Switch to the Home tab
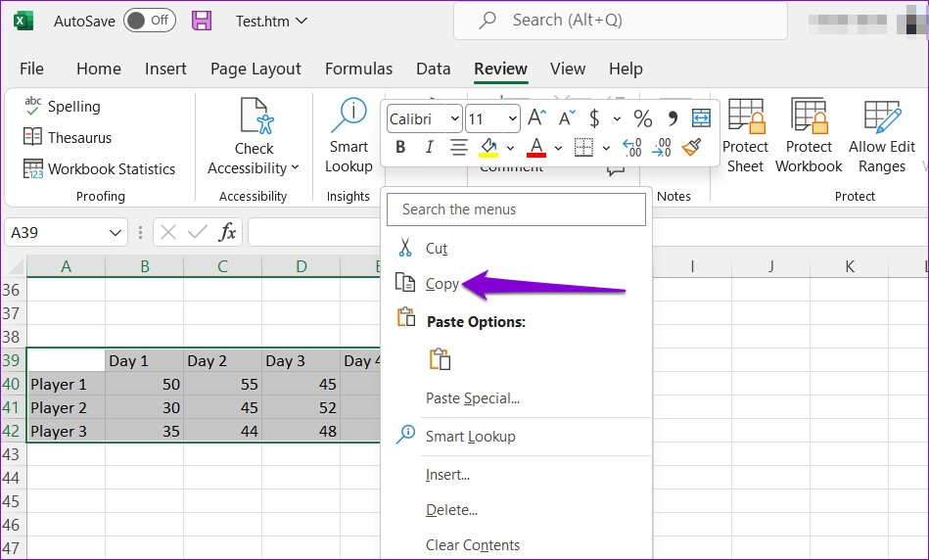Screen dimensions: 929x560 pos(98,69)
